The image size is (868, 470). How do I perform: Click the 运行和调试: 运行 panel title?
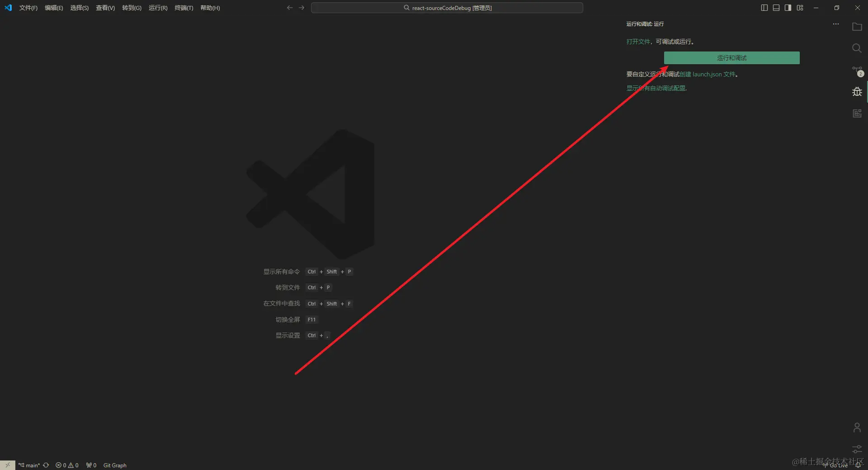(x=645, y=24)
